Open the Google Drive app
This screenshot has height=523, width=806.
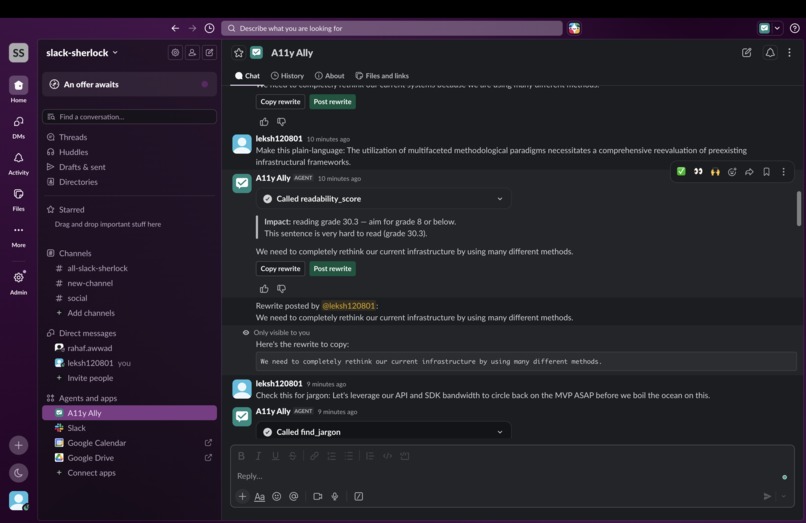tap(90, 458)
